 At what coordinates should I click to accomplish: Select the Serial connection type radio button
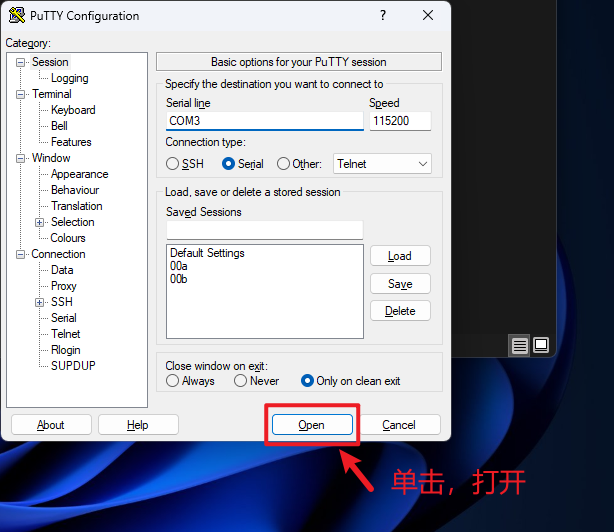coord(228,164)
